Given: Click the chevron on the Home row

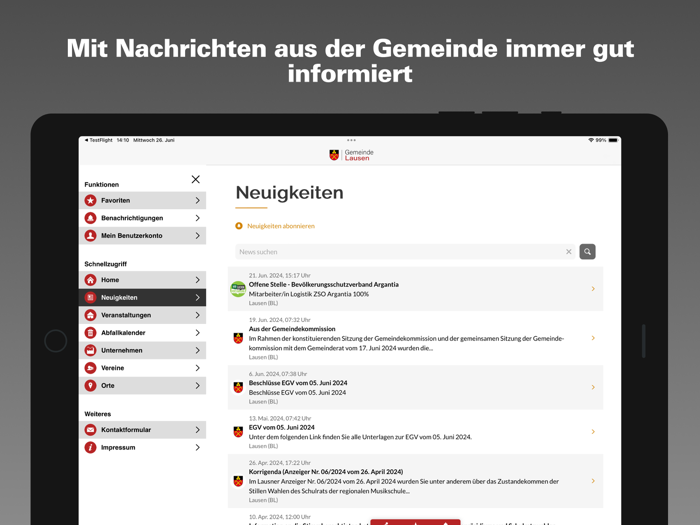Looking at the screenshot, I should pyautogui.click(x=198, y=280).
